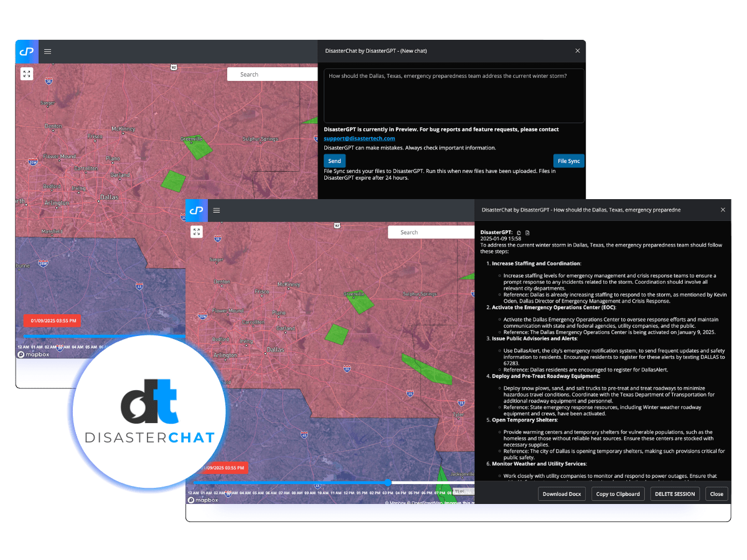Click Sulphur Springs label on back map
This screenshot has height=560, width=747.
point(261,138)
